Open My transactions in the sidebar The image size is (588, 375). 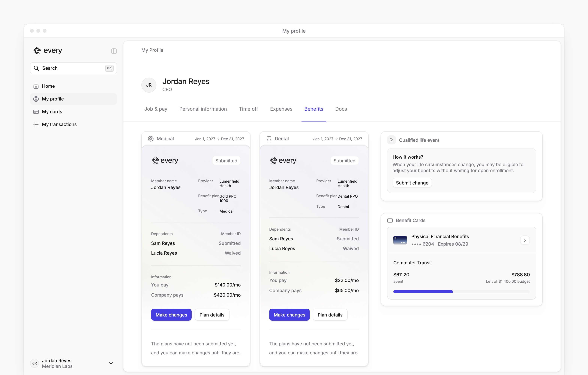(73, 124)
